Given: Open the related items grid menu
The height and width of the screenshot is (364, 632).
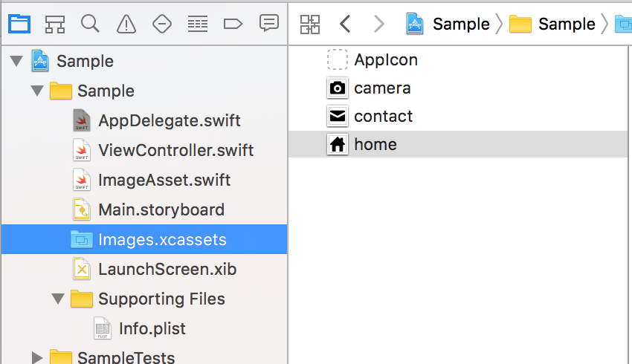Looking at the screenshot, I should pyautogui.click(x=310, y=24).
